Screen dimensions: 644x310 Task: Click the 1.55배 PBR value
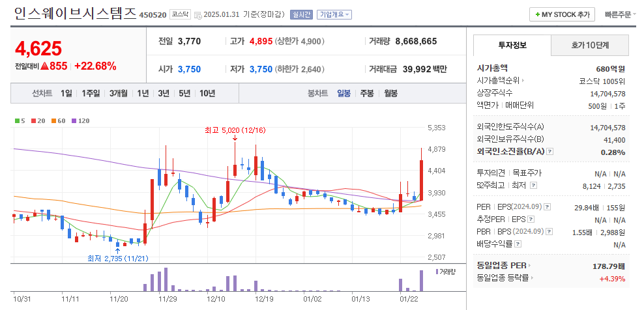[582, 232]
